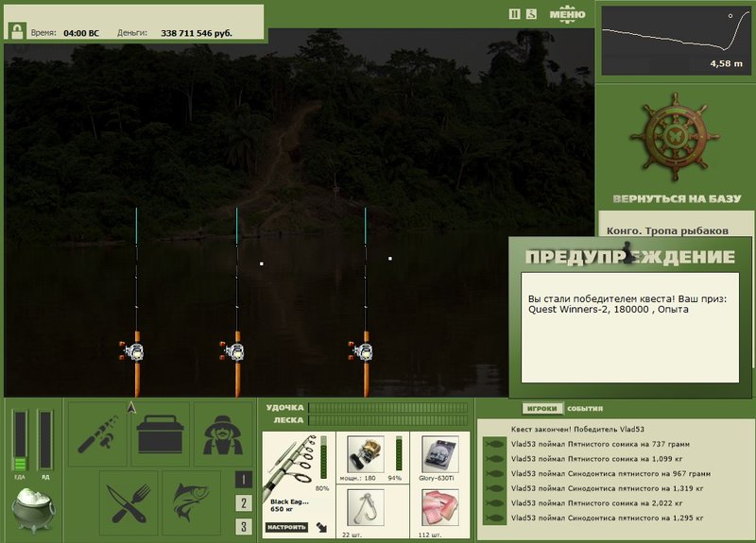Click event line Пятнистого сомика на 737 грамм
This screenshot has height=543, width=756.
click(600, 444)
